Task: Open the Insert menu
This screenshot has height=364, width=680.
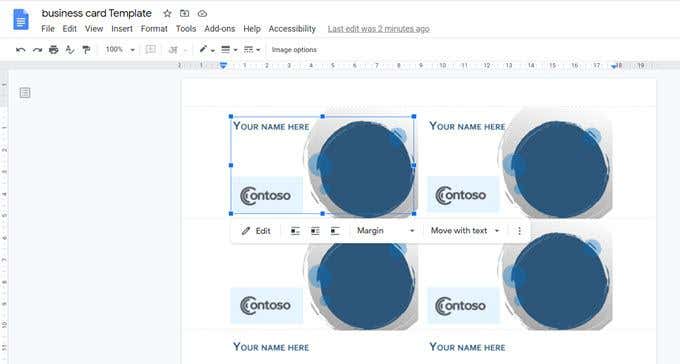Action: click(122, 29)
